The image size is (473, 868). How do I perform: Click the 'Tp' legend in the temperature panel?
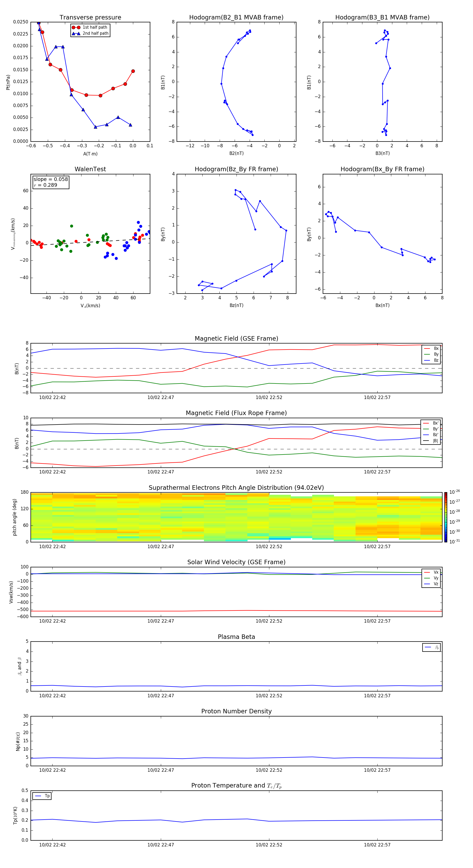[42, 796]
